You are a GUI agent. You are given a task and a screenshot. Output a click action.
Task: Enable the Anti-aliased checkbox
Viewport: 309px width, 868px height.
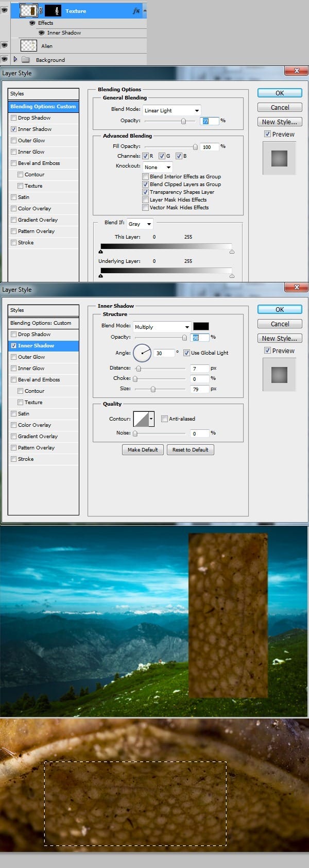165,419
